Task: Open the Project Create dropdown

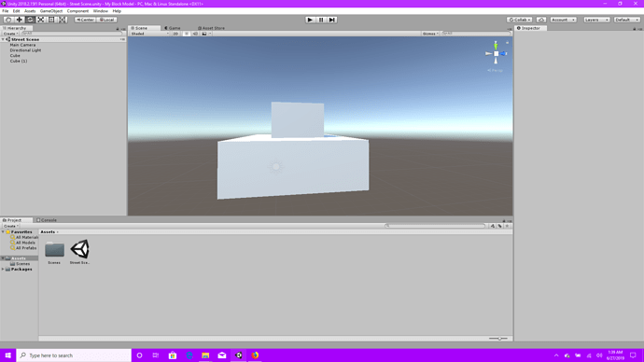Action: pyautogui.click(x=10, y=226)
